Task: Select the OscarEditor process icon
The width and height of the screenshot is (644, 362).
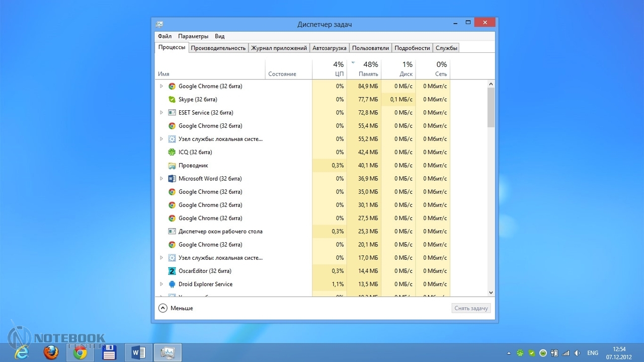Action: 172,271
